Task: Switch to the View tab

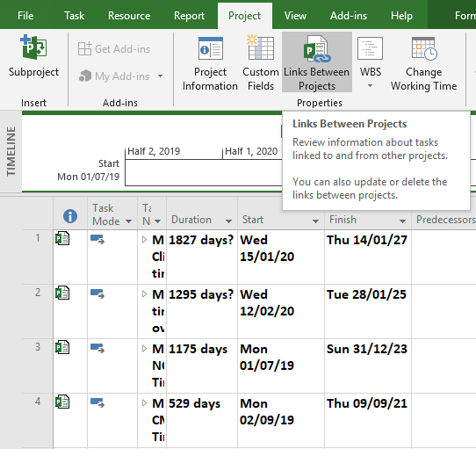Action: pos(295,16)
